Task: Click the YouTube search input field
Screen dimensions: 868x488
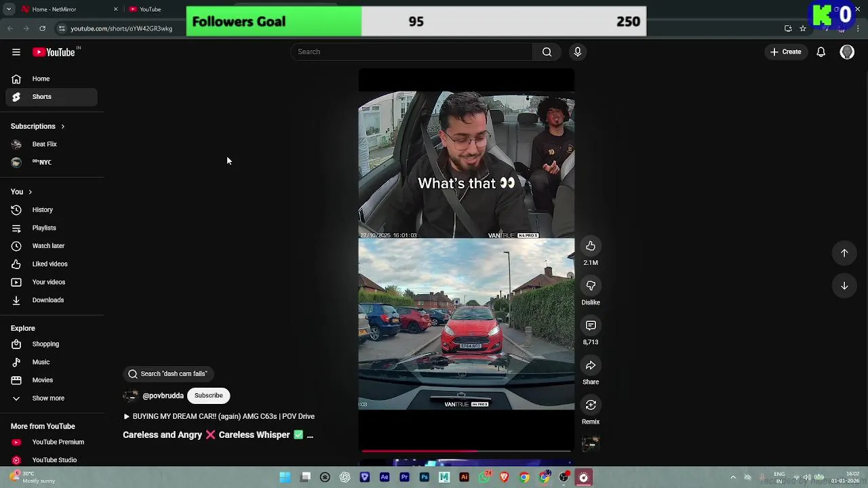Action: pyautogui.click(x=412, y=52)
